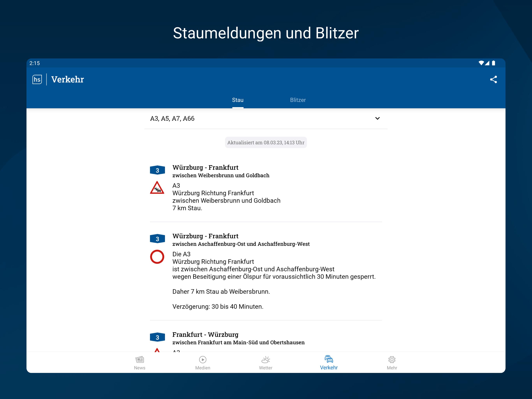Viewport: 532px width, 399px height.
Task: Tap the Aktualisiert am 08.03.23 timestamp badge
Action: pos(266,142)
